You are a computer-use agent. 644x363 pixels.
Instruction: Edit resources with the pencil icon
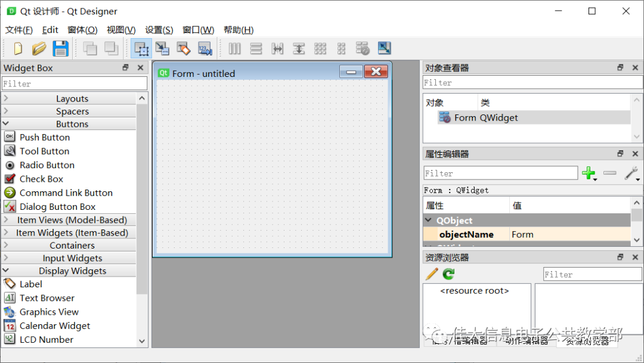432,274
